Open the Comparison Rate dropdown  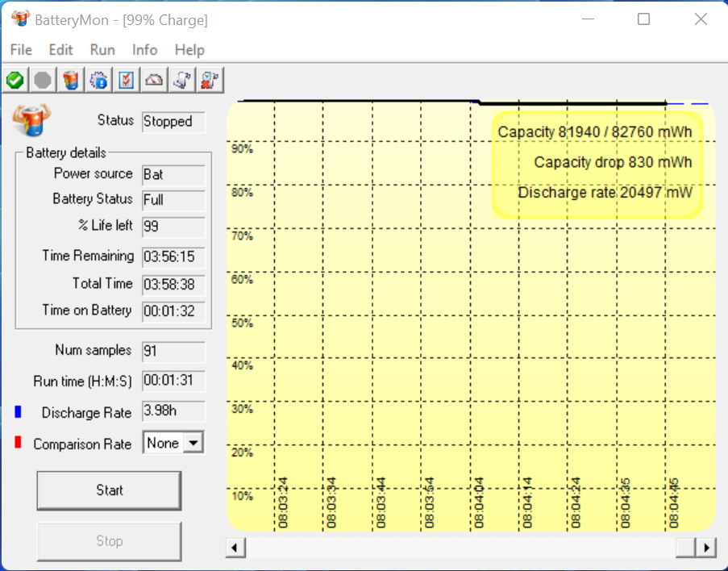pos(193,443)
